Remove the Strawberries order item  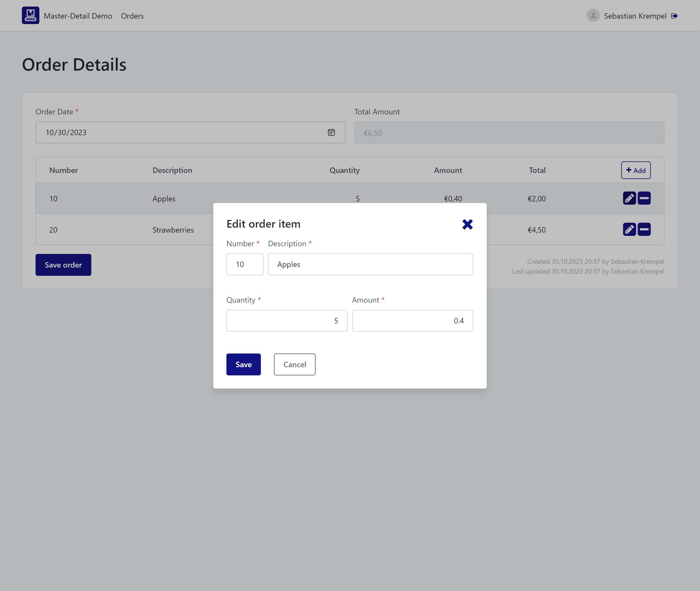click(x=644, y=230)
